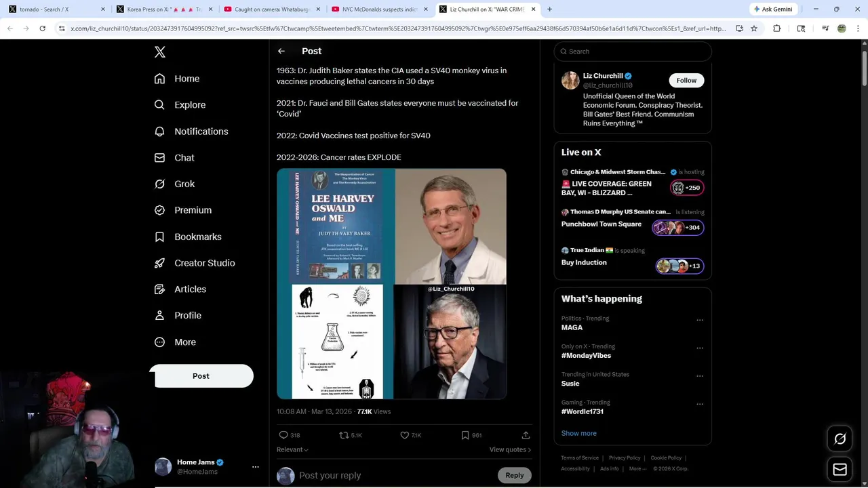This screenshot has height=488, width=868.
Task: Click the X search input field
Action: (x=633, y=52)
